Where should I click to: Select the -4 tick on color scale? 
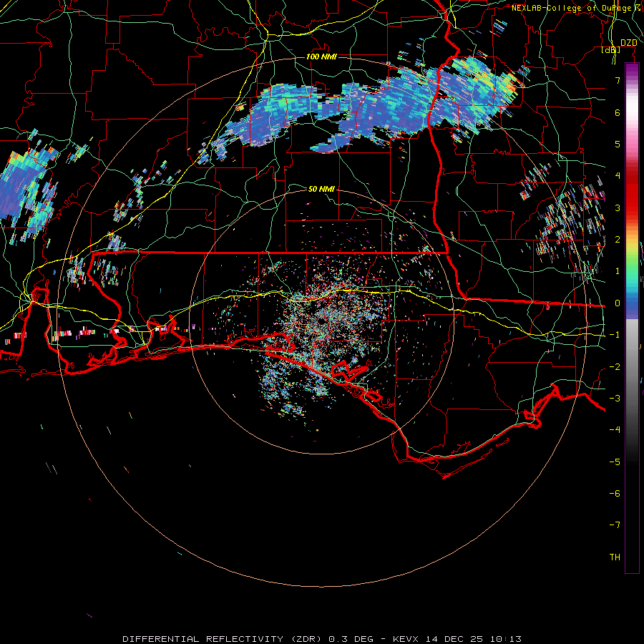615,430
